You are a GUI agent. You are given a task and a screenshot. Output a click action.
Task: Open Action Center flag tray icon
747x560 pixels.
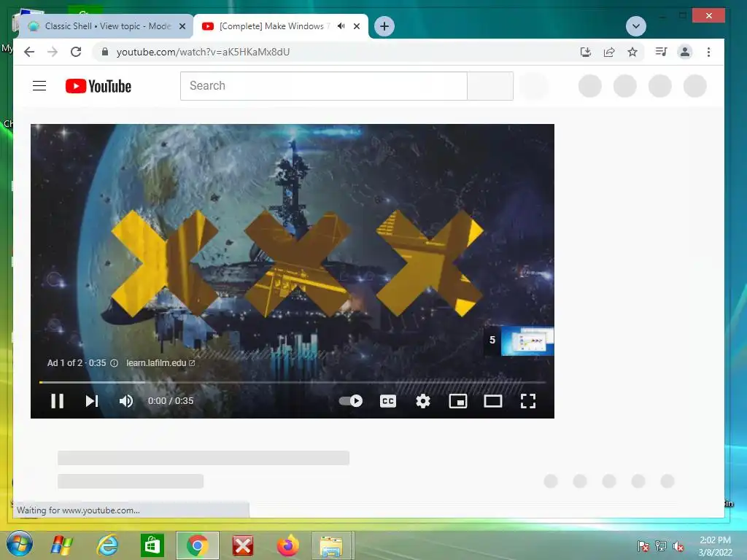point(643,546)
